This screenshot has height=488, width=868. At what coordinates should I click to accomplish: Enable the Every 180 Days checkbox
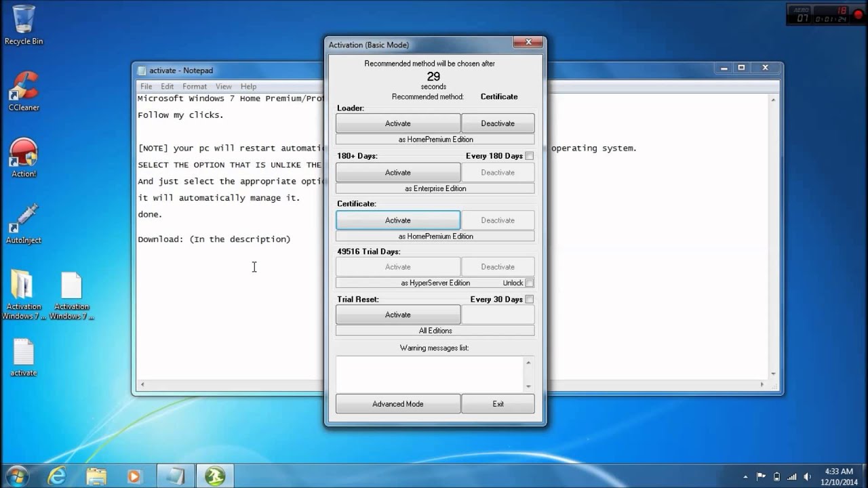click(530, 156)
